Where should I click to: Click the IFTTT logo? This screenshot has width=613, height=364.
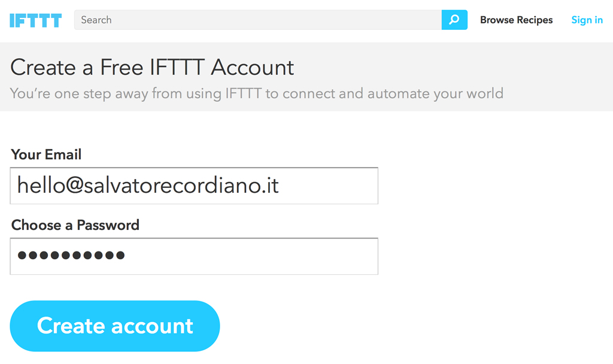coord(35,20)
